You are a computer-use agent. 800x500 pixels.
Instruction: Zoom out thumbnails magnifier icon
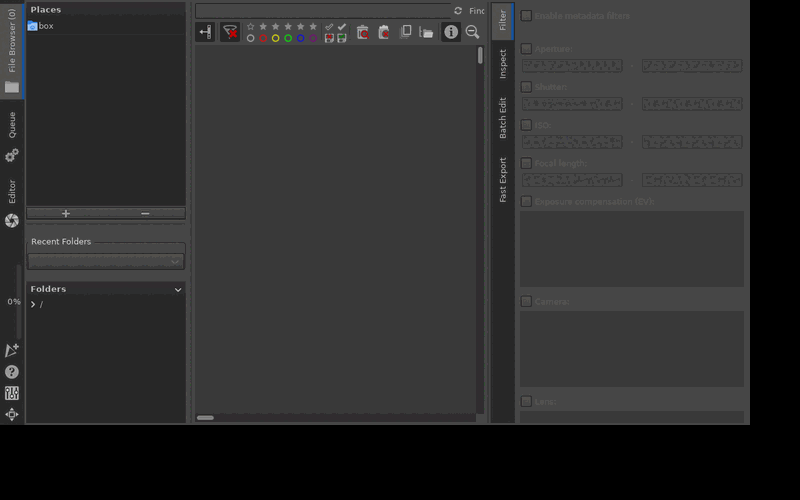click(472, 32)
